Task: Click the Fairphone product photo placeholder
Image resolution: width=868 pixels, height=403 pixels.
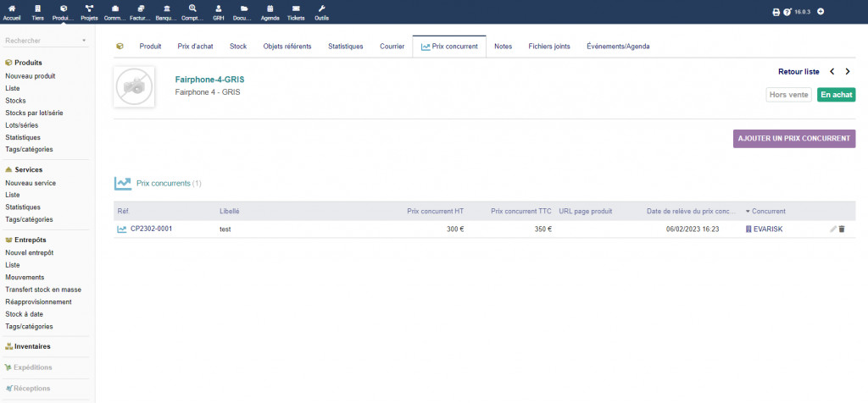Action: pos(134,87)
